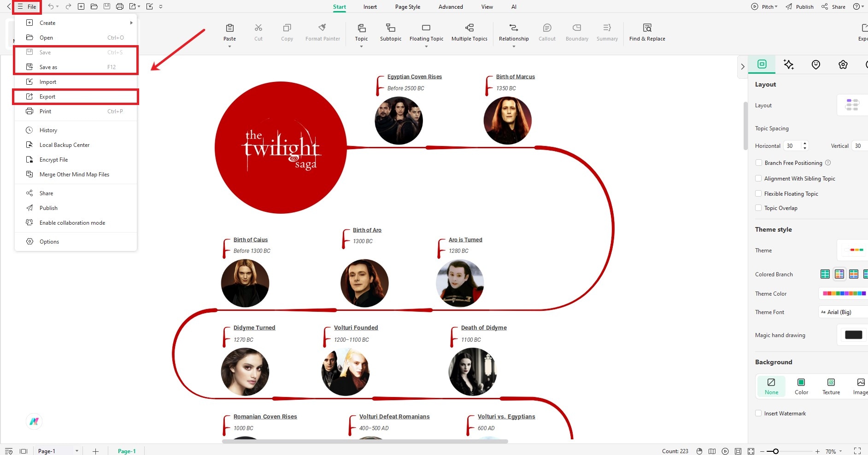Check Insert Watermark checkbox
Screen dimensions: 868x455
[x=758, y=413]
